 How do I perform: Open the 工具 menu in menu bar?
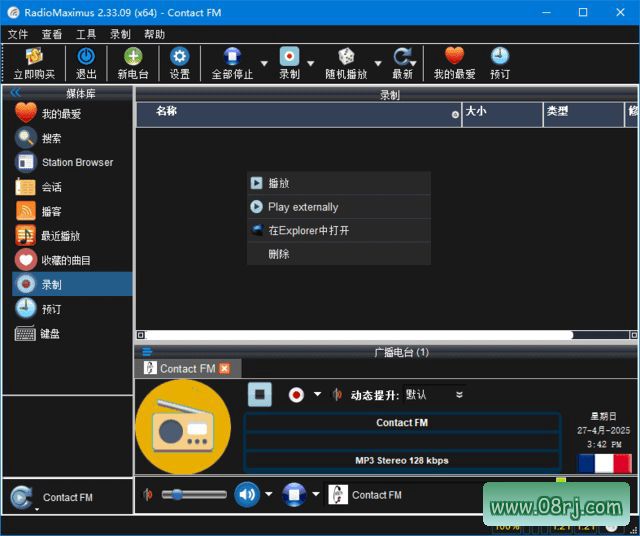tap(86, 34)
